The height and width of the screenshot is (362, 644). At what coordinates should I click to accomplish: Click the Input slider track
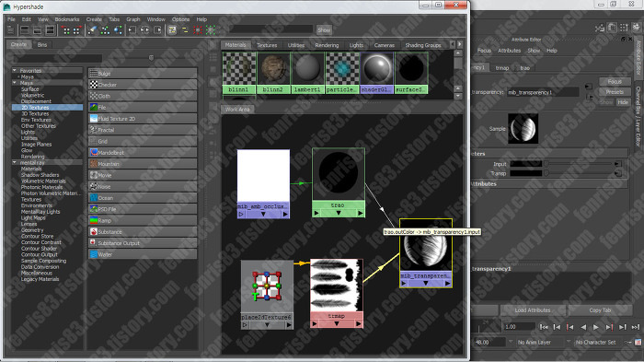[x=579, y=164]
